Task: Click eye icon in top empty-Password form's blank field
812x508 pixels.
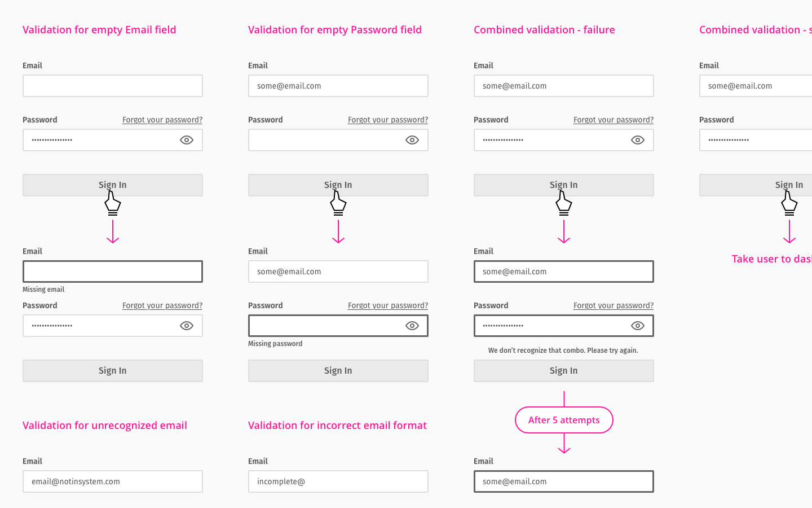Action: [412, 140]
